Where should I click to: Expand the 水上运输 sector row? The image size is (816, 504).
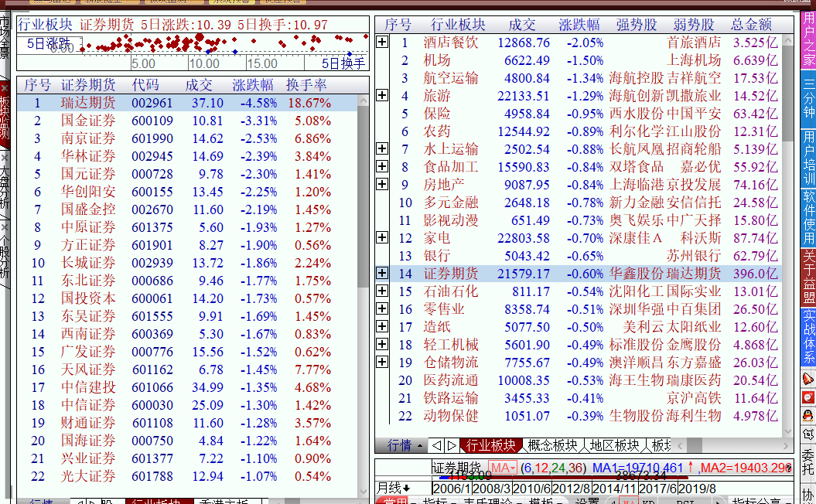tap(382, 148)
